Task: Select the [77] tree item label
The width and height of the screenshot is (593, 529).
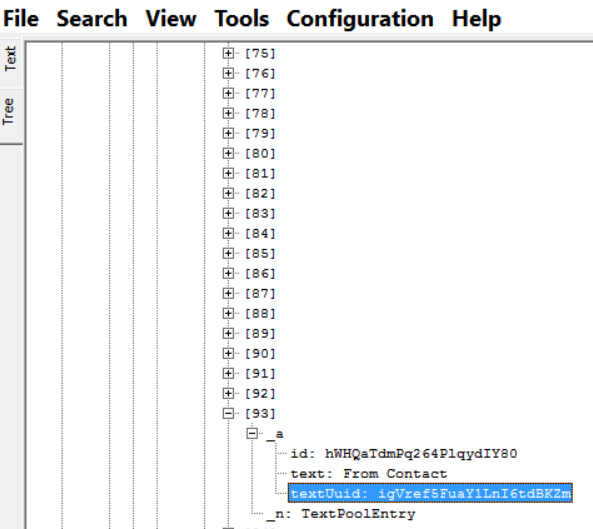Action: click(x=260, y=93)
